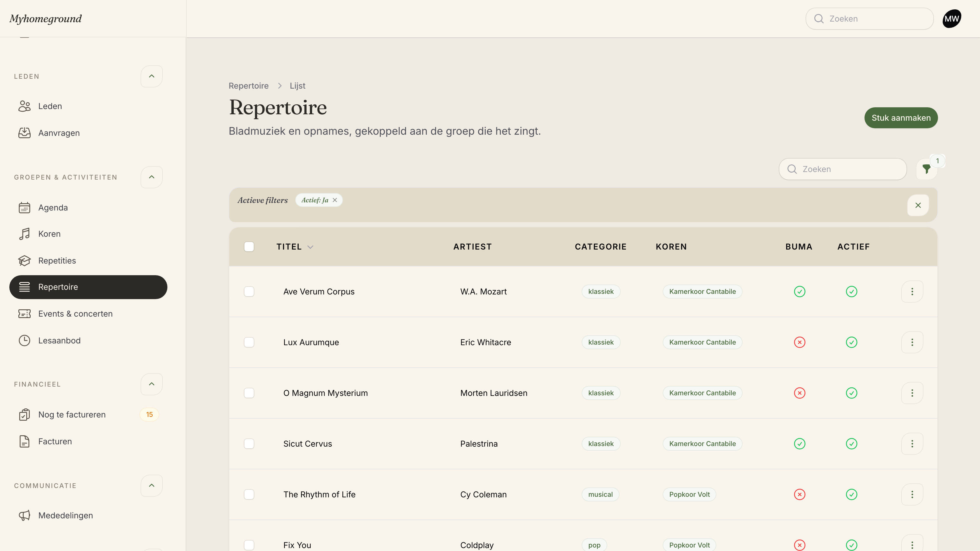The width and height of the screenshot is (980, 551).
Task: Click BUMA cross icon for O Magnum Mysterium
Action: tap(800, 393)
